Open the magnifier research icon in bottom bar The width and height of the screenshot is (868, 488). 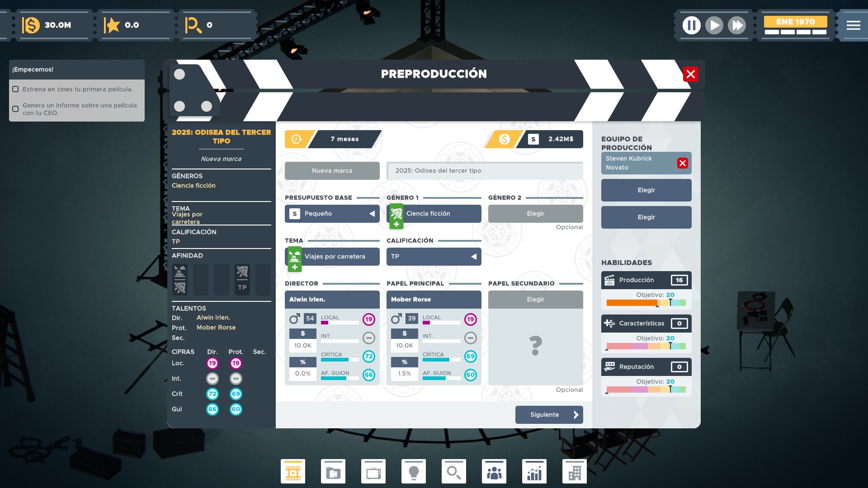pyautogui.click(x=454, y=472)
